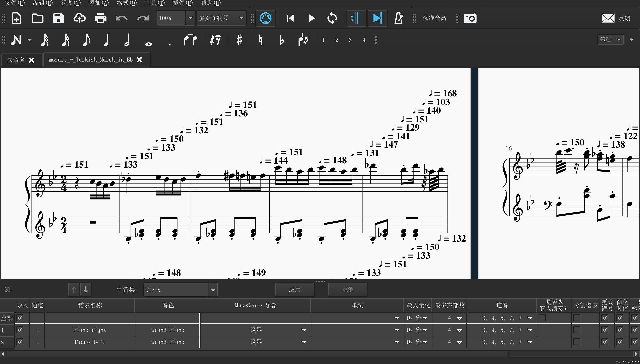Open the 添加(A) menu
Image resolution: width=640 pixels, height=364 pixels.
(x=99, y=3)
